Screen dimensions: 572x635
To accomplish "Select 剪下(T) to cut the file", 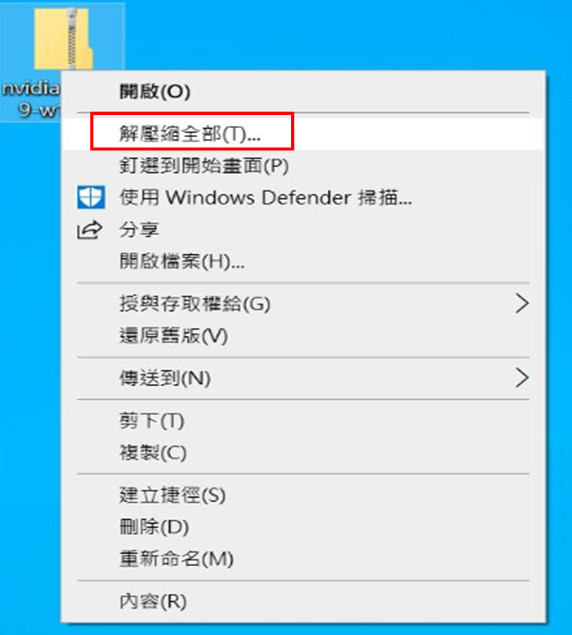I will tap(303, 421).
